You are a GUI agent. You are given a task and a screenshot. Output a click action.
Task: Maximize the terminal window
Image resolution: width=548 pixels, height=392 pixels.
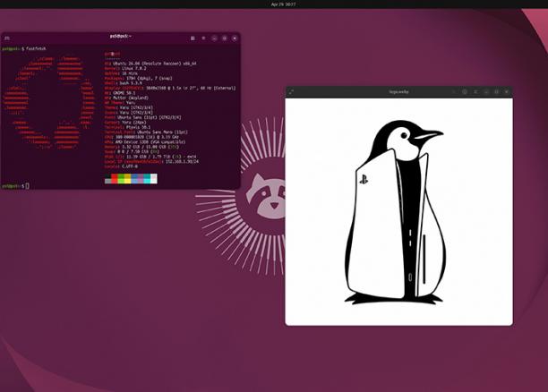coord(225,38)
